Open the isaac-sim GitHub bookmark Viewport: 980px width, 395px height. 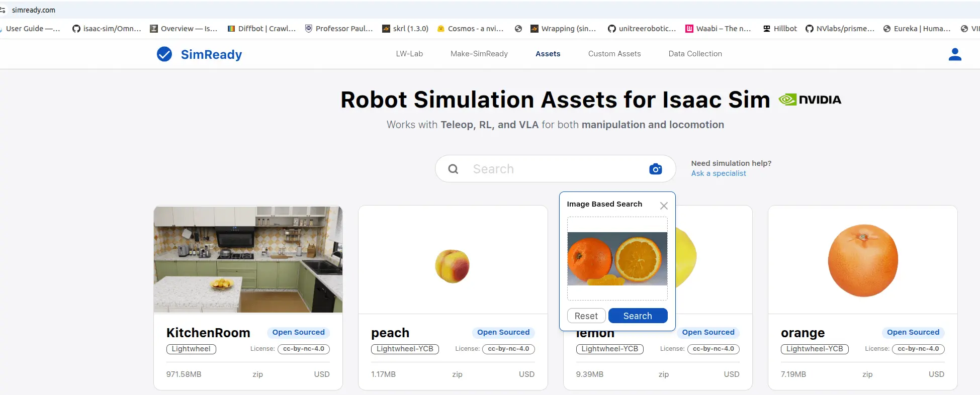coord(107,29)
